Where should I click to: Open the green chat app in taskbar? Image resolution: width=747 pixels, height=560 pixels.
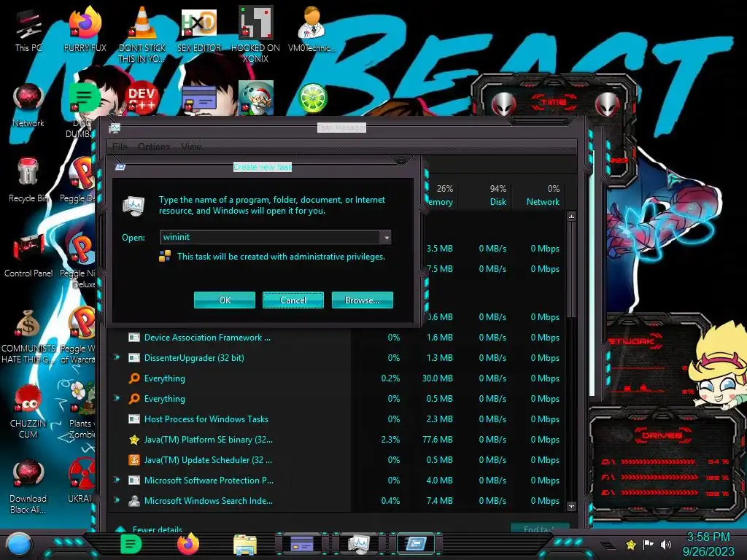click(x=131, y=544)
